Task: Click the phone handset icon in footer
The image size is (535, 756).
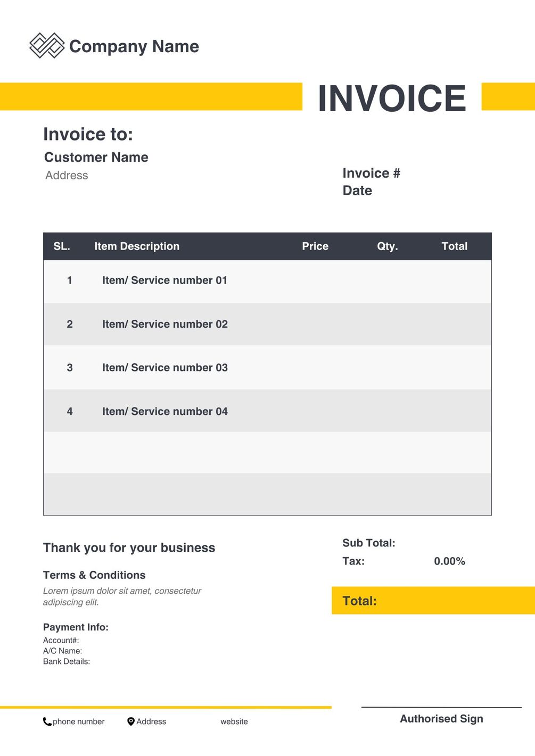Action: (47, 722)
